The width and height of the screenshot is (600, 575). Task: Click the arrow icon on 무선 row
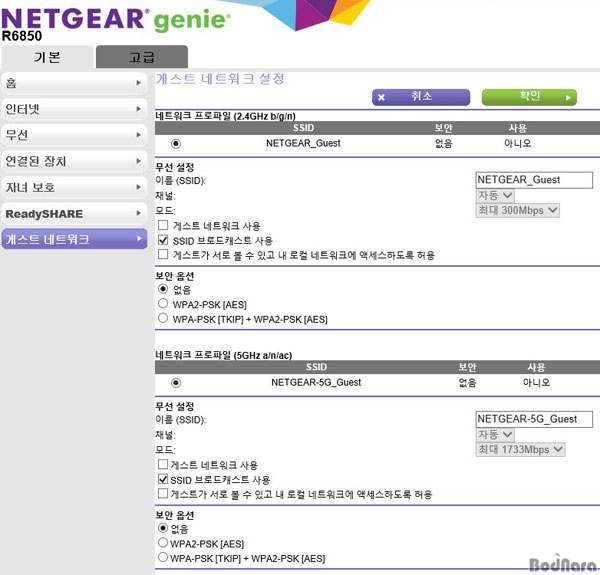(139, 135)
